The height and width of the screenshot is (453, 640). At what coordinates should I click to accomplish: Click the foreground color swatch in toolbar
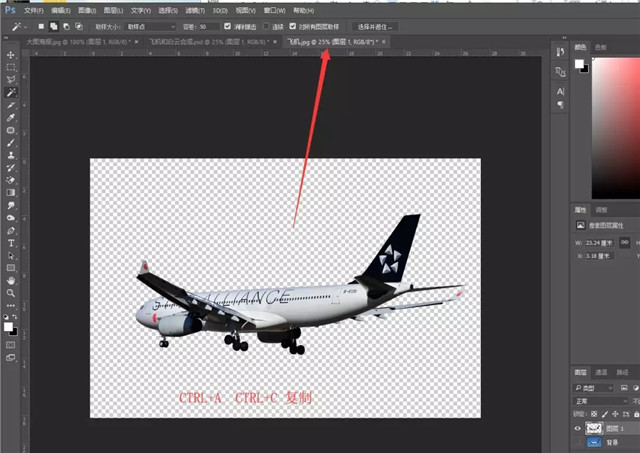pos(8,325)
